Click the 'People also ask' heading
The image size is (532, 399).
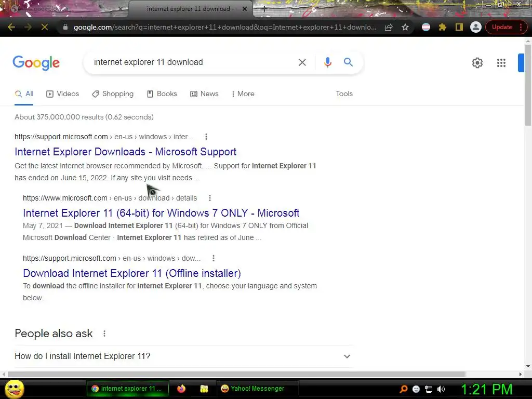(54, 334)
